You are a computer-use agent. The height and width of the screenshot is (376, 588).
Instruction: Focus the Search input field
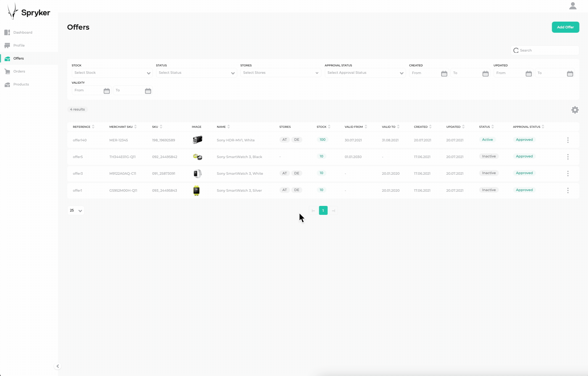pos(545,50)
